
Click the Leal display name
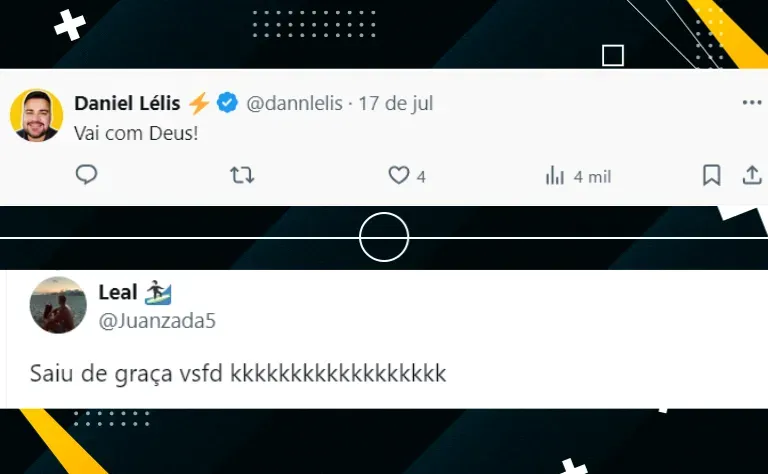tap(118, 292)
